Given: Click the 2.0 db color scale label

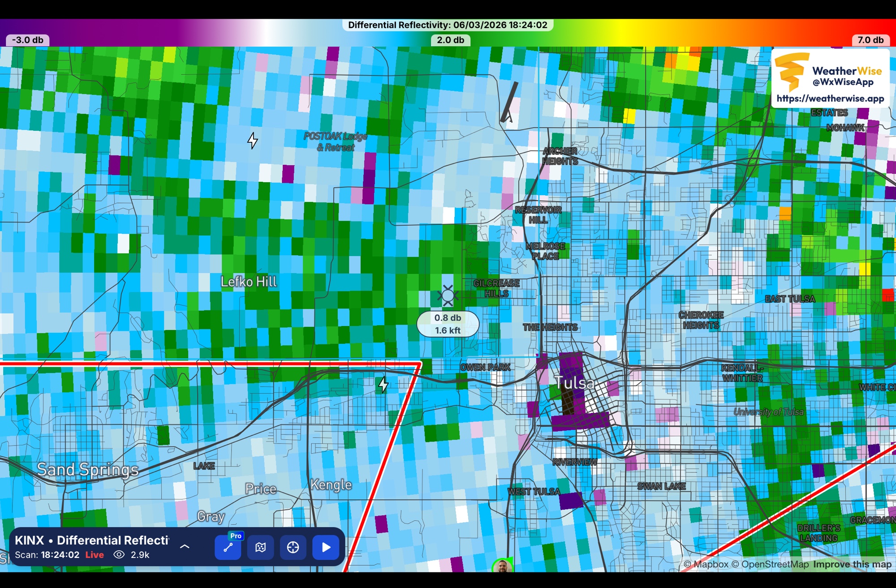Looking at the screenshot, I should point(450,40).
